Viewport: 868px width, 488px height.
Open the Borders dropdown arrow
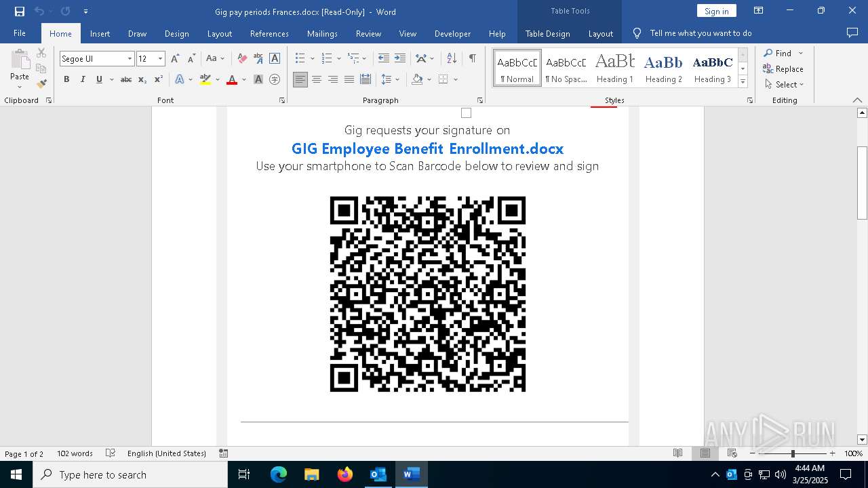pyautogui.click(x=456, y=79)
